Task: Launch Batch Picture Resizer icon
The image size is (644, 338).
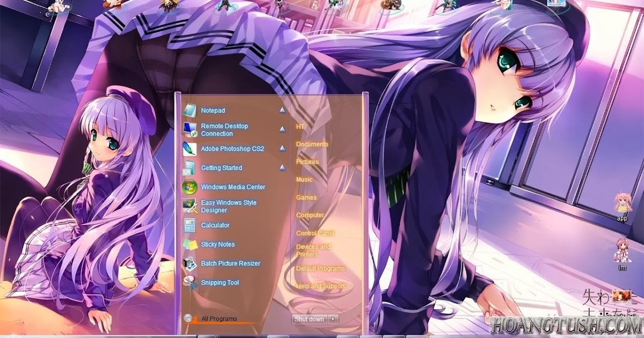Action: point(190,263)
